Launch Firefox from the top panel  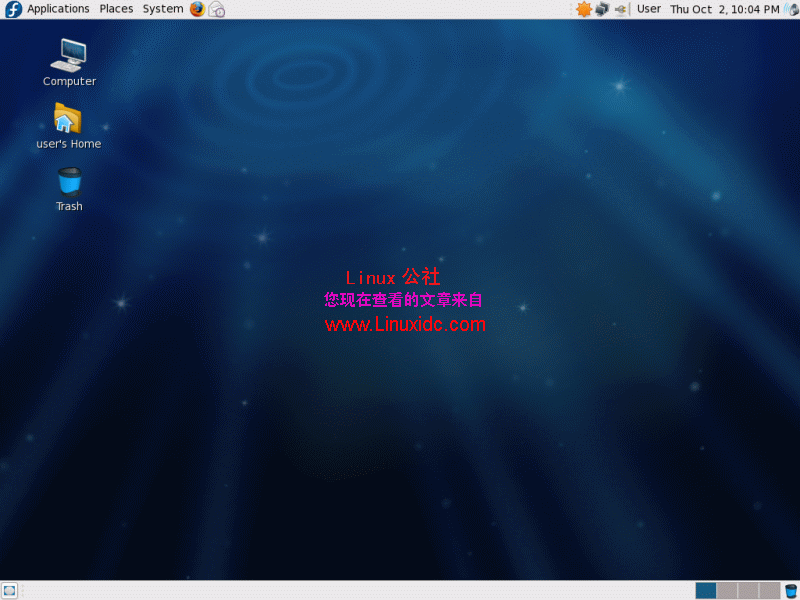coord(197,9)
